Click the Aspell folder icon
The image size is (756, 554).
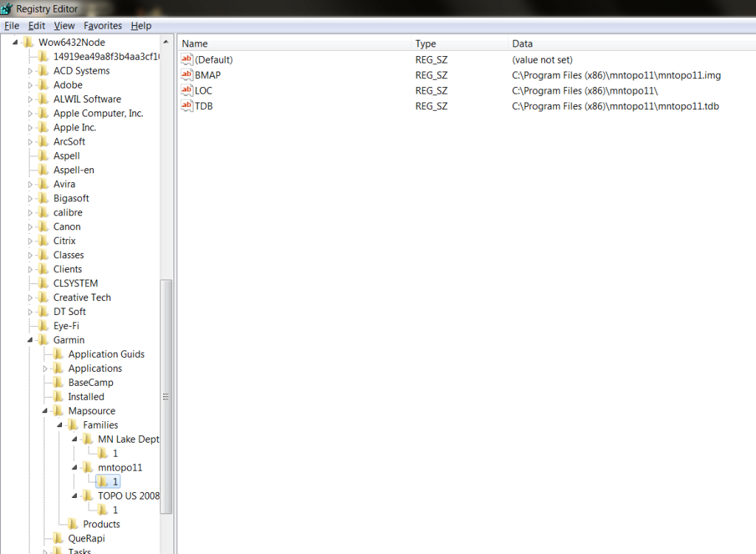[44, 156]
